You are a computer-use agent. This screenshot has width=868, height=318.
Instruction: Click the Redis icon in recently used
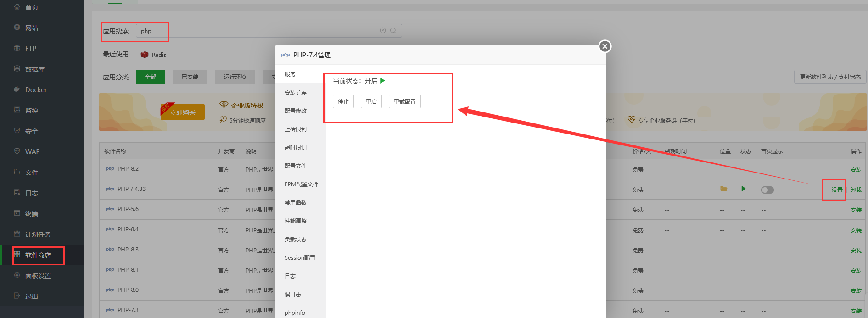[145, 55]
